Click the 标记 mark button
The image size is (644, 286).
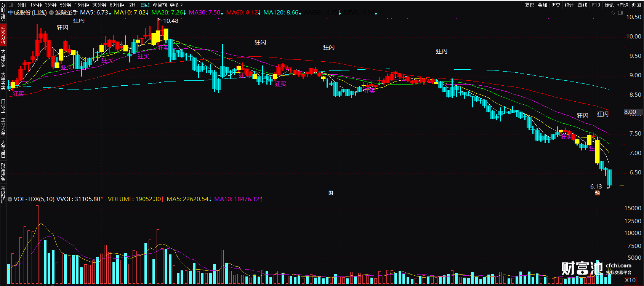(609, 5)
